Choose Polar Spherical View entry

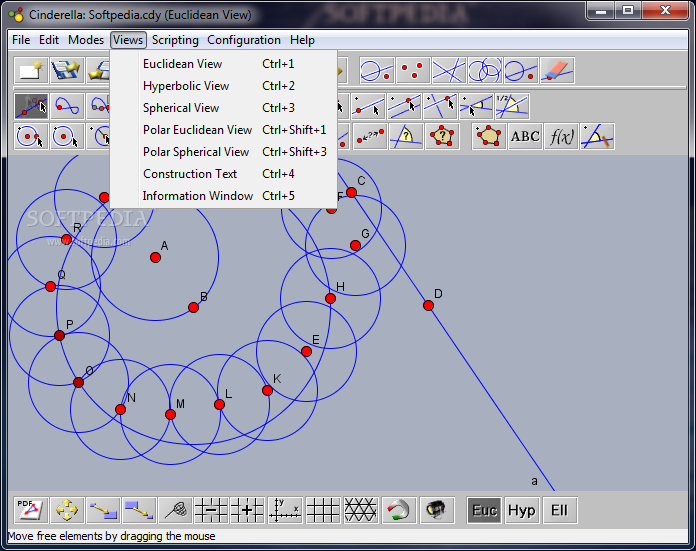pyautogui.click(x=223, y=152)
